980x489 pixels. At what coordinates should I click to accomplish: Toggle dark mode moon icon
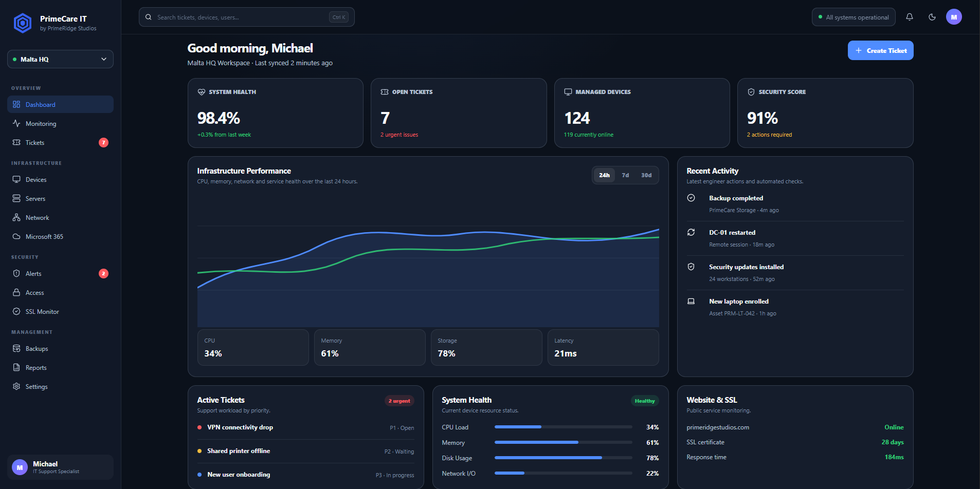(x=932, y=17)
